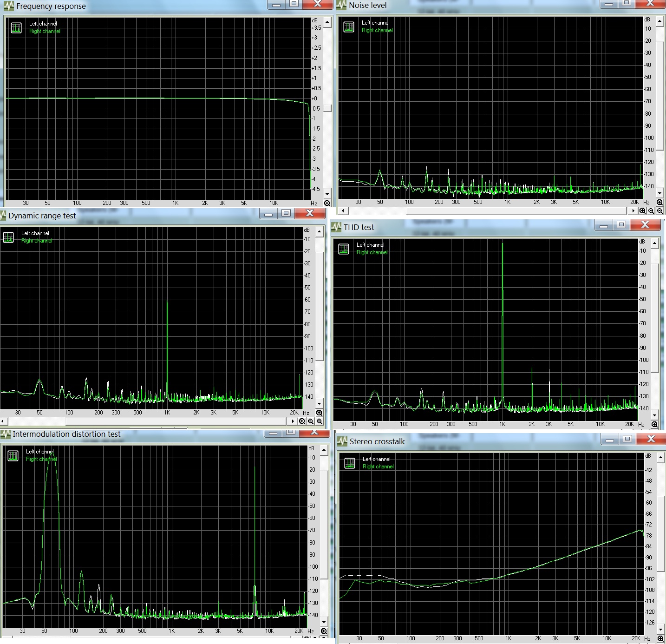This screenshot has width=666, height=644.
Task: Click scroll-up arrow in Frequency response window
Action: (327, 22)
